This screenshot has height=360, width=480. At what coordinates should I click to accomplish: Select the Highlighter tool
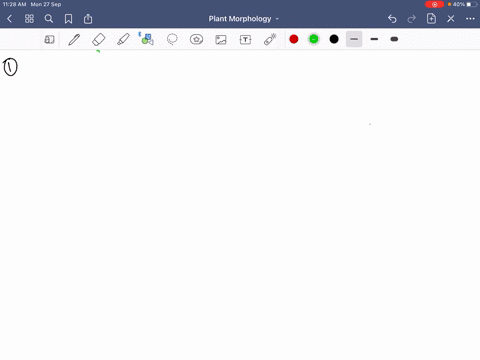pyautogui.click(x=123, y=39)
